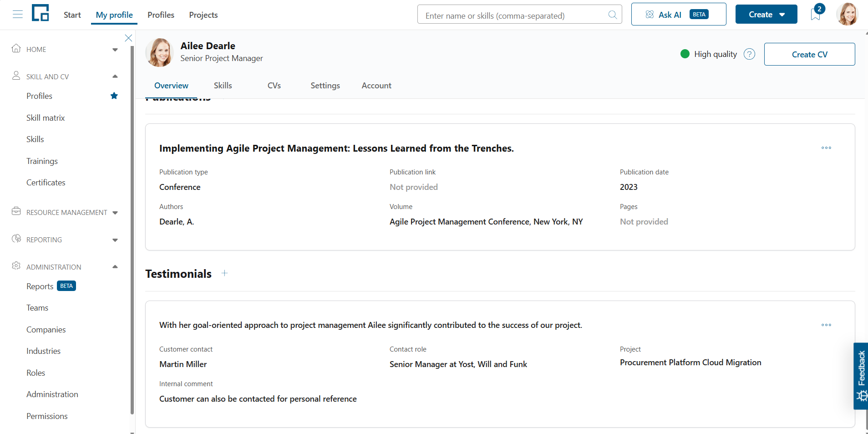
Task: Switch to the Skills tab
Action: point(223,86)
